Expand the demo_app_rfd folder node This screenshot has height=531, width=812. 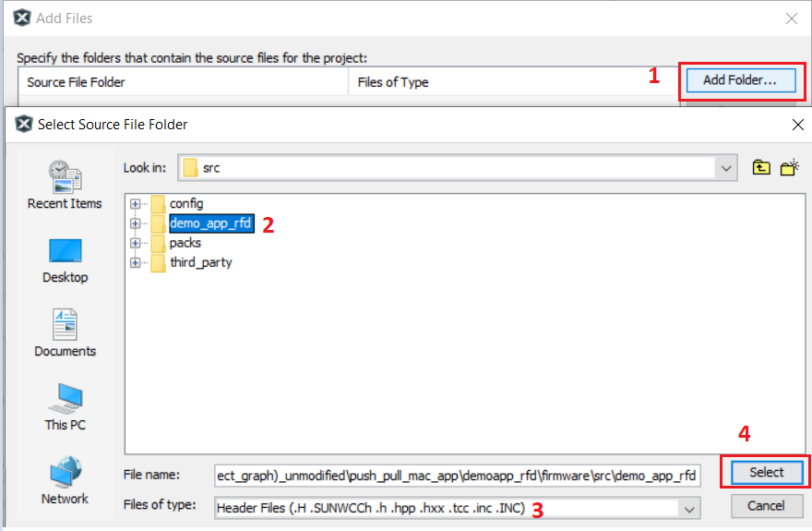coord(135,223)
